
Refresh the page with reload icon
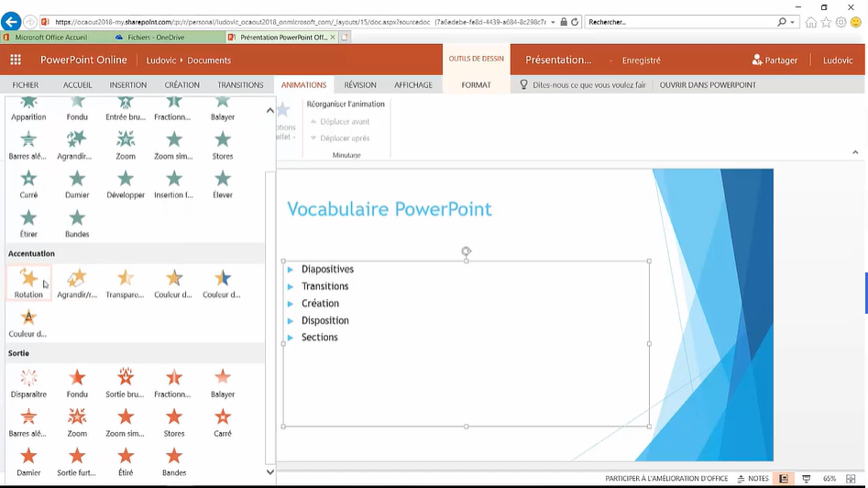click(575, 22)
